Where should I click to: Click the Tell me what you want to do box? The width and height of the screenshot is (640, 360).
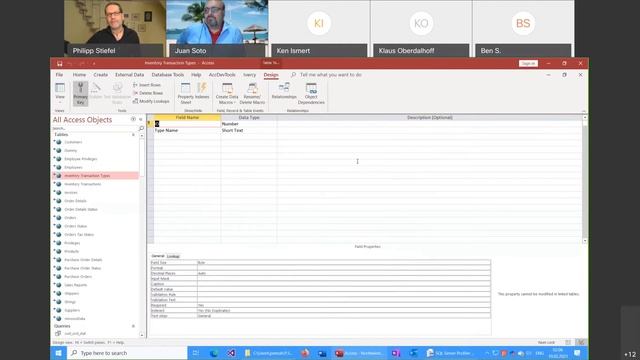click(x=331, y=75)
